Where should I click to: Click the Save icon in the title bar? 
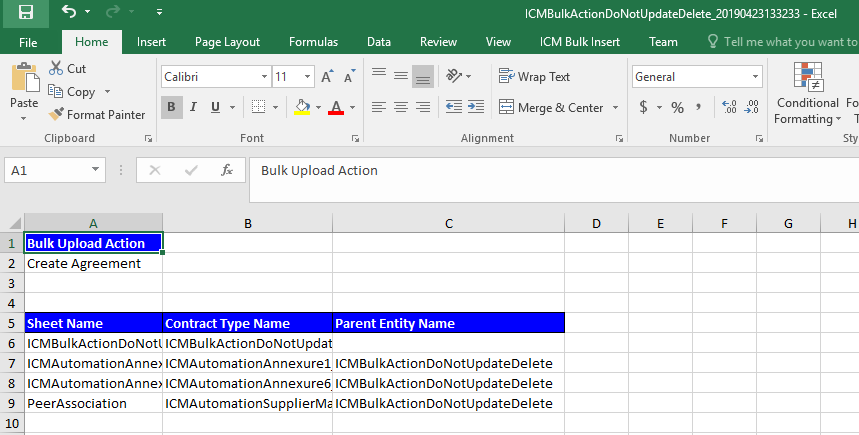pos(25,13)
